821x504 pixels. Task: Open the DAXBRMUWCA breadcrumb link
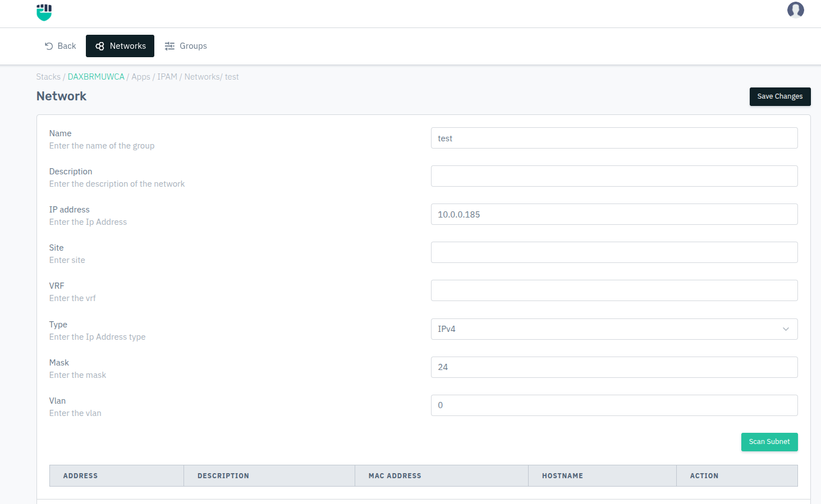point(96,77)
